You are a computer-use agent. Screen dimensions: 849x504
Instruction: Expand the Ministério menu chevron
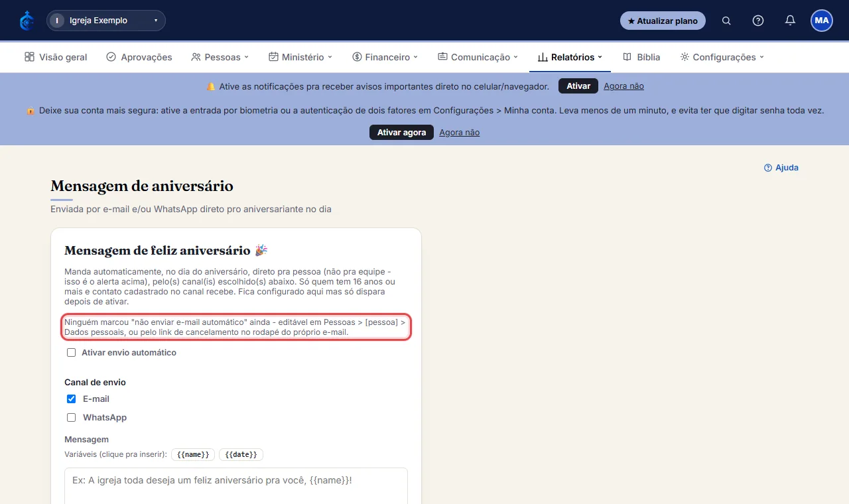[x=330, y=57]
